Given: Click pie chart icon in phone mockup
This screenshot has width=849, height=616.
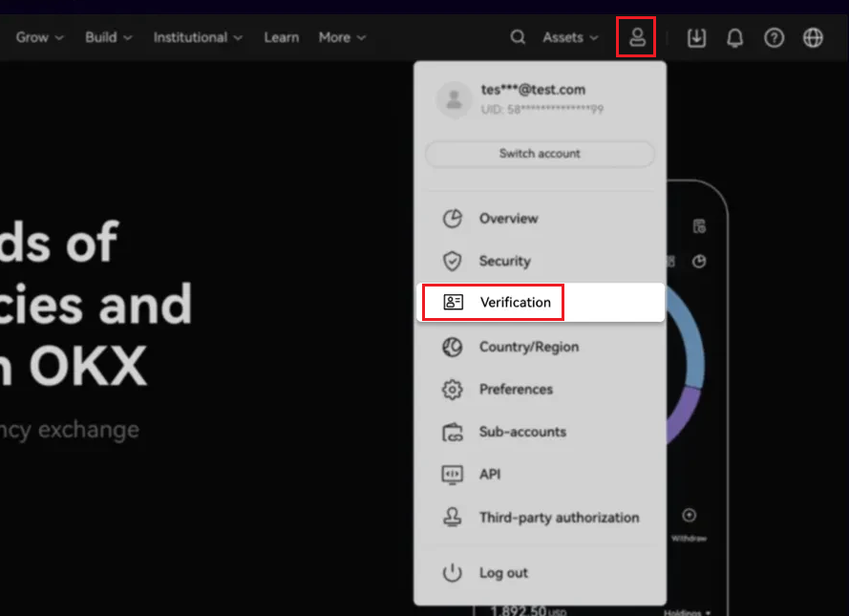Looking at the screenshot, I should coord(699,262).
